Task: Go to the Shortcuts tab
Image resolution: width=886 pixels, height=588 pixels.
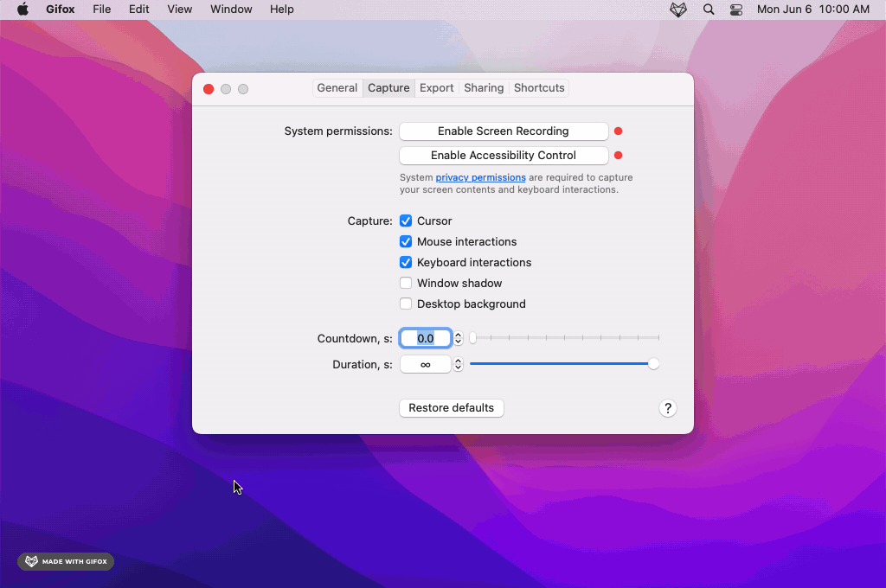Action: (539, 88)
